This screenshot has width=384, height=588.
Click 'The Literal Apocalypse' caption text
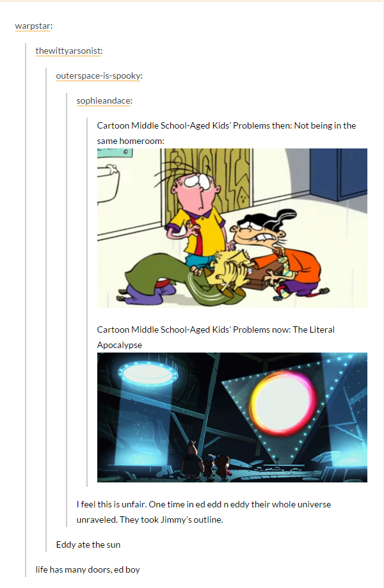[216, 337]
